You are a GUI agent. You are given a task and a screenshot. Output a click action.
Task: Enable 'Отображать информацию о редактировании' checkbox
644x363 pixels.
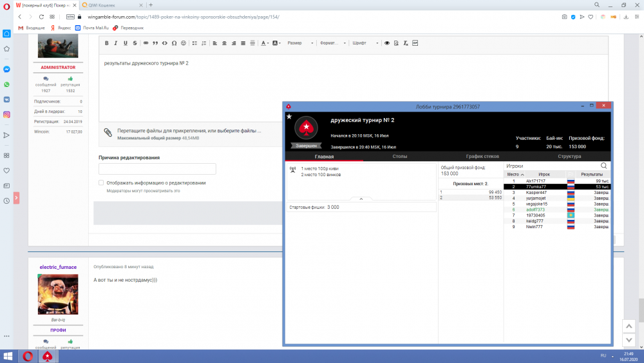[x=101, y=182]
